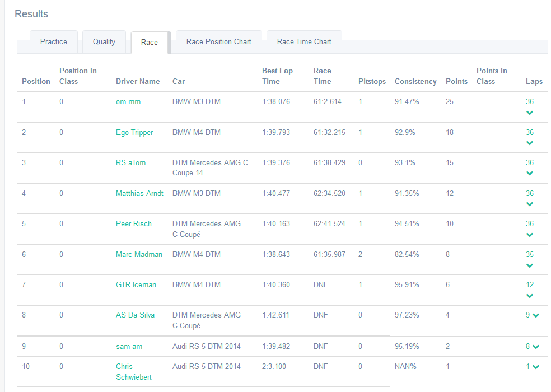
Task: Expand laps chevron for Peer Risch
Action: pos(530,234)
